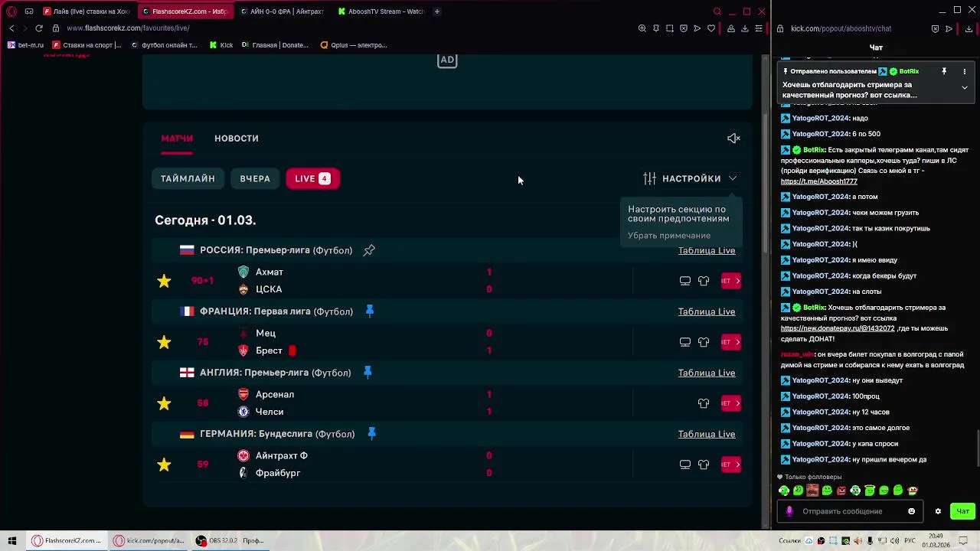Open TV broadcast icon for Ахмат match
Image resolution: width=980 pixels, height=551 pixels.
(685, 281)
